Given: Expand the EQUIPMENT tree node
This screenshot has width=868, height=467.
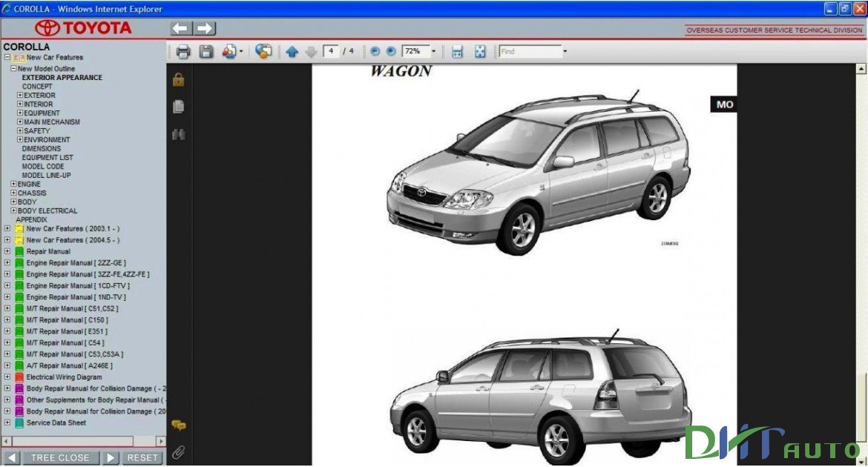Looking at the screenshot, I should (20, 113).
